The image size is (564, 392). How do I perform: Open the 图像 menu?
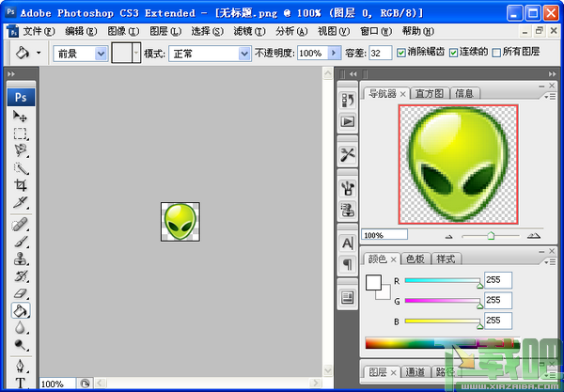123,32
